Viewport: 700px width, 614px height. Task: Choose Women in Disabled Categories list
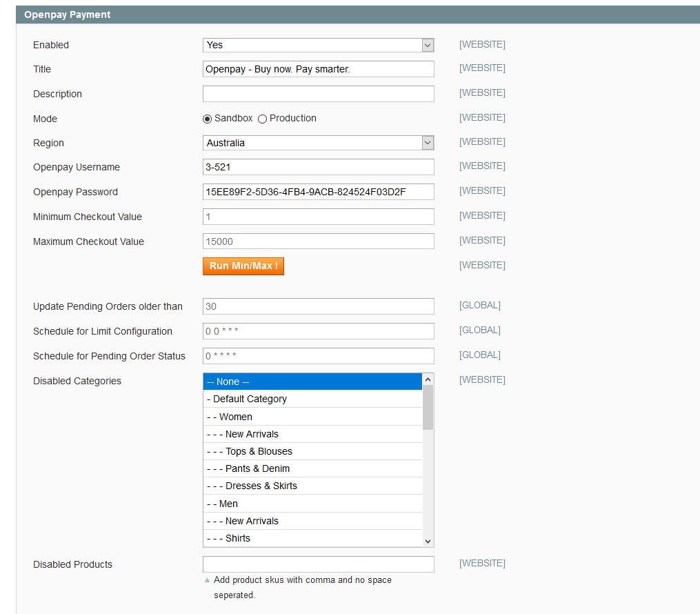coord(312,417)
